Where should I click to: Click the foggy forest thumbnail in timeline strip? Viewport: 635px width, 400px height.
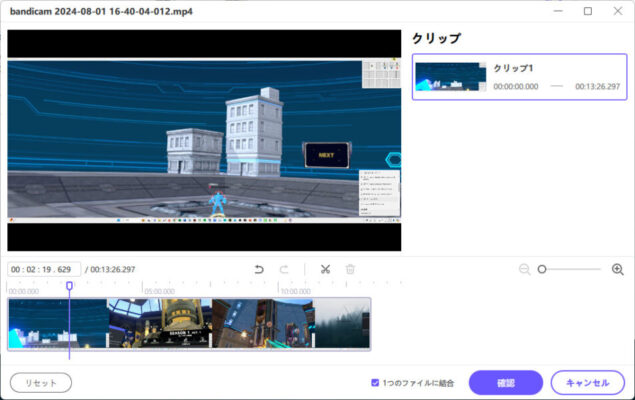[342, 323]
